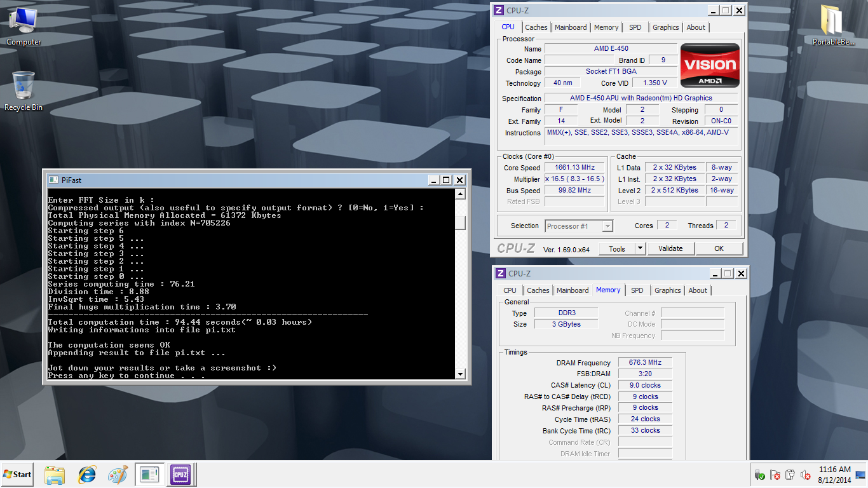Click the Socket FT1 BGA package field

610,72
